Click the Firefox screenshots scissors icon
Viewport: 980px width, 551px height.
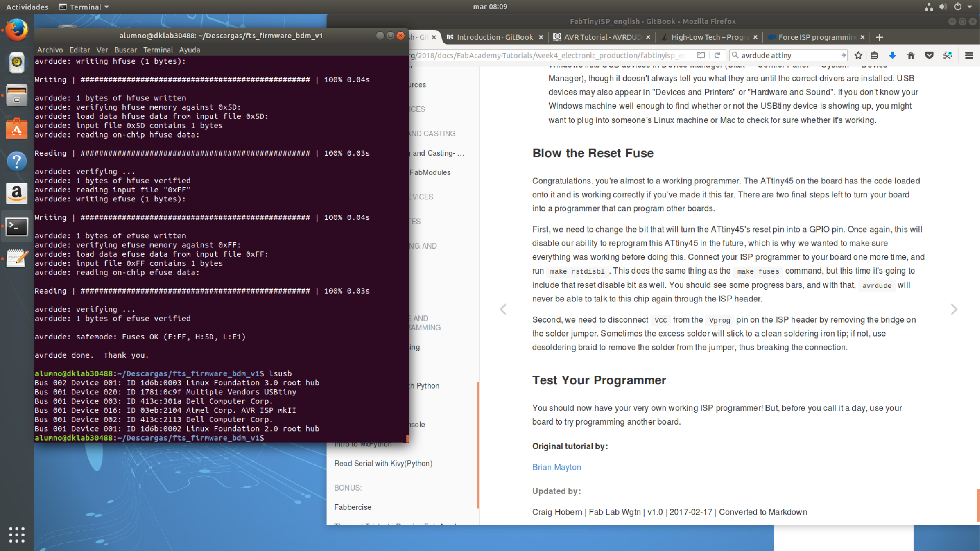coord(947,55)
